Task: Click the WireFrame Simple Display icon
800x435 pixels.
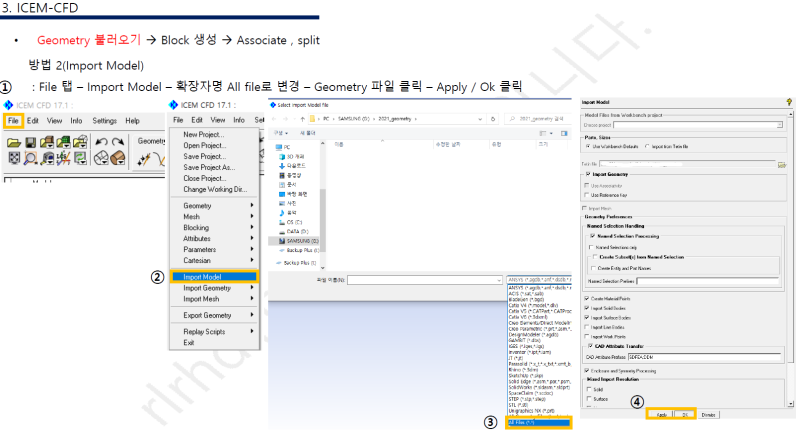Action: click(102, 158)
